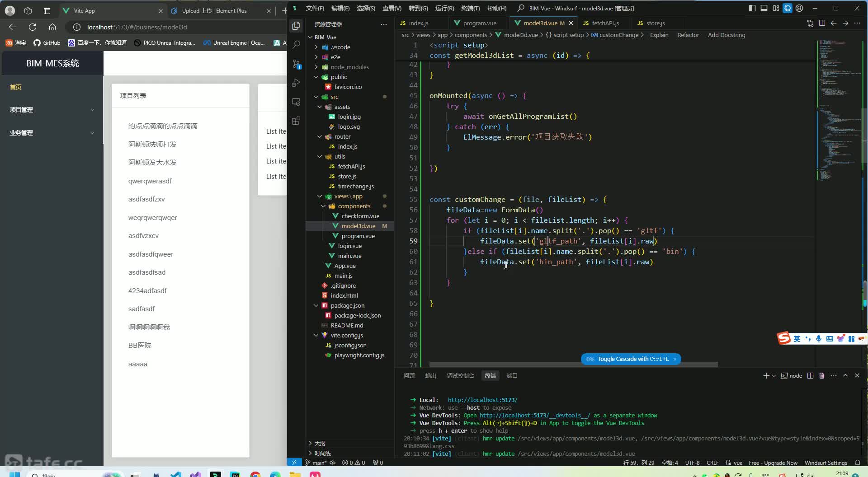Add new terminal with plus icon
Image resolution: width=868 pixels, height=477 pixels.
[766, 376]
